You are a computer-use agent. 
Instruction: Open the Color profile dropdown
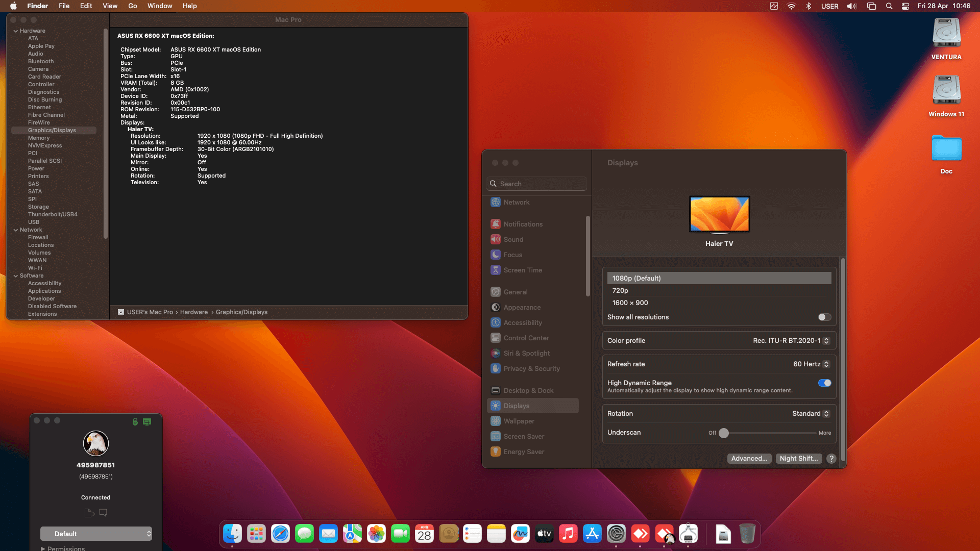tap(791, 340)
